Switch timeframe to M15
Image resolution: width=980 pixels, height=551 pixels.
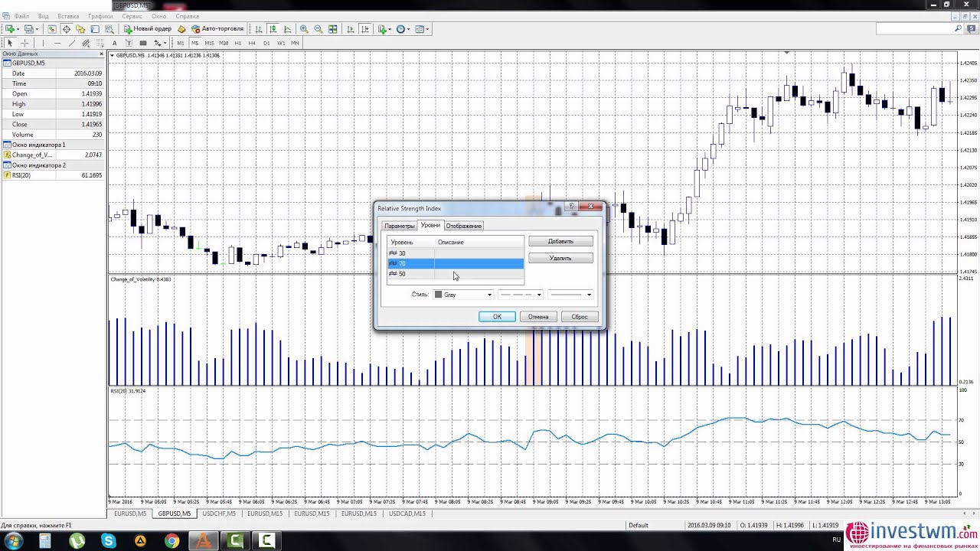coord(209,44)
